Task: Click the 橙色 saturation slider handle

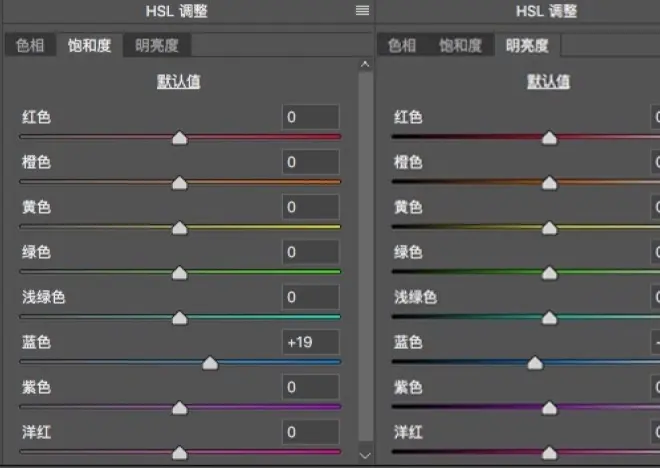Action: click(x=180, y=183)
